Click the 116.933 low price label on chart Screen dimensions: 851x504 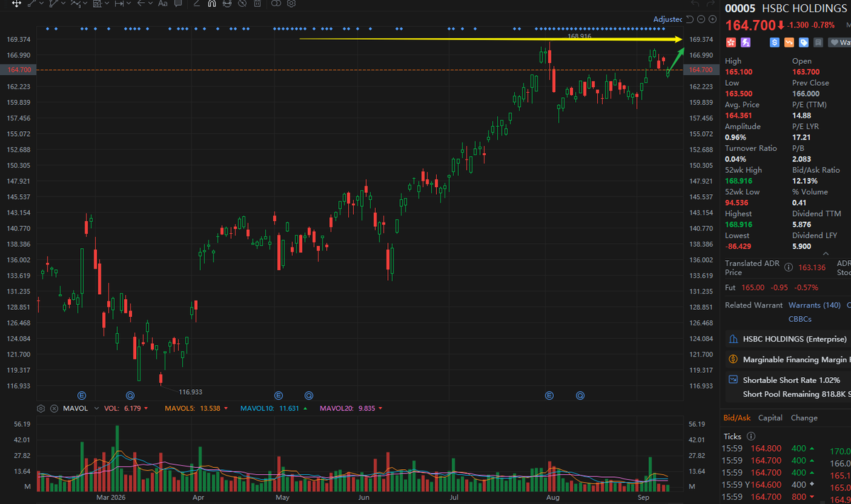tap(190, 391)
